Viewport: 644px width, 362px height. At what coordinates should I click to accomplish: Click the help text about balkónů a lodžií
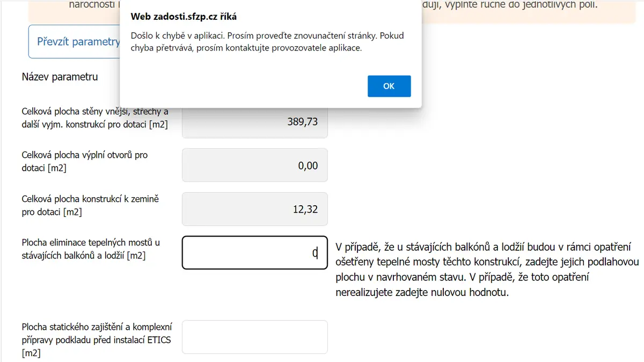[487, 270]
